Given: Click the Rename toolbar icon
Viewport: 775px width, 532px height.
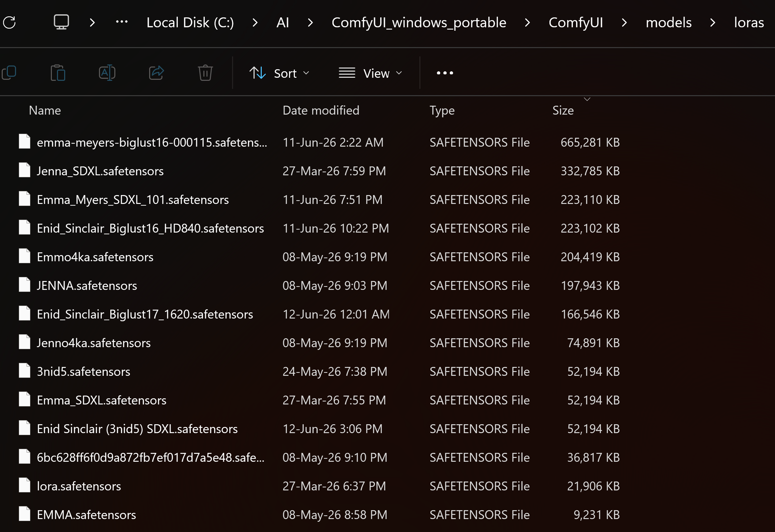Looking at the screenshot, I should (107, 73).
